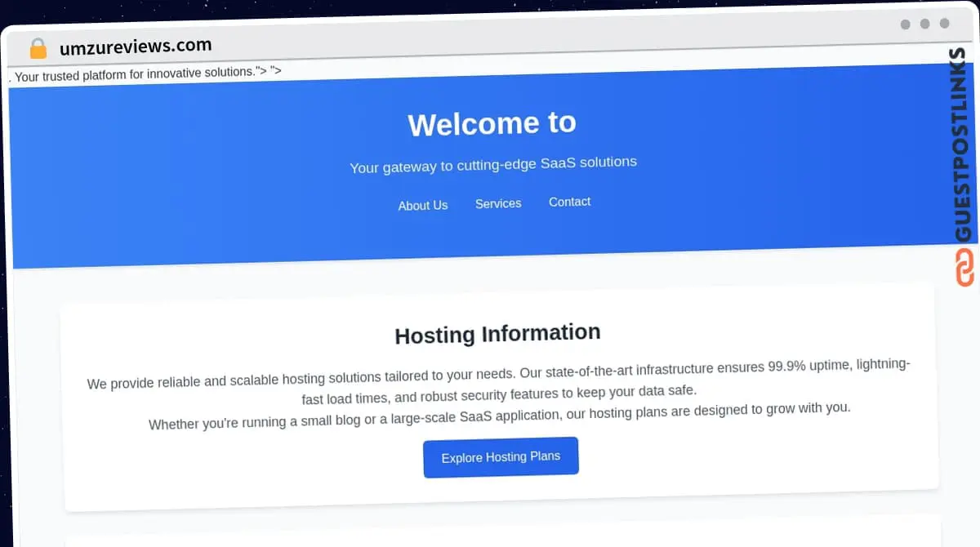980x547 pixels.
Task: Click the rightmost gray window dot
Action: click(x=944, y=24)
